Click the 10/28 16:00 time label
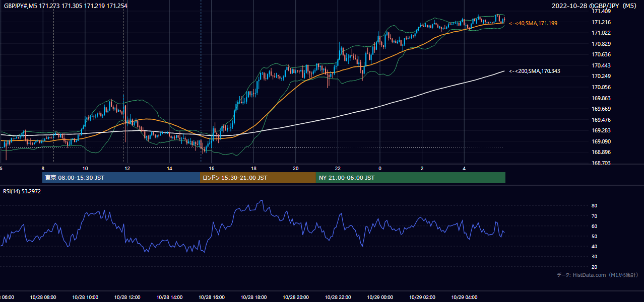644x302 pixels. tap(212, 297)
